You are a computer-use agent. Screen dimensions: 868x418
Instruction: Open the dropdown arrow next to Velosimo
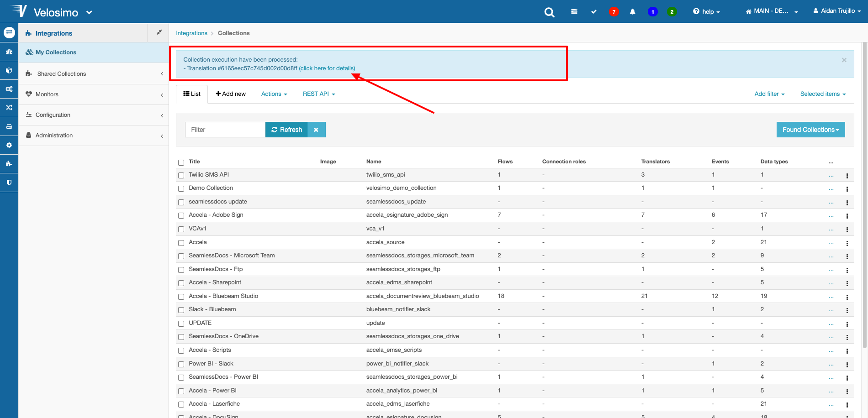coord(89,12)
